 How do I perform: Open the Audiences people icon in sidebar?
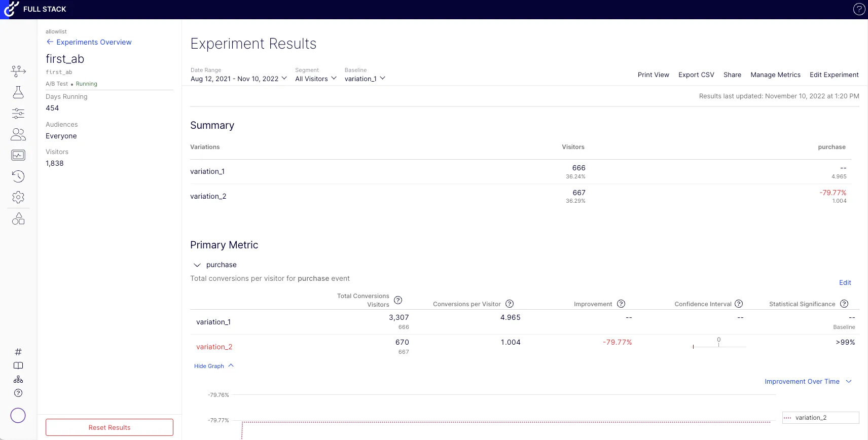[18, 134]
